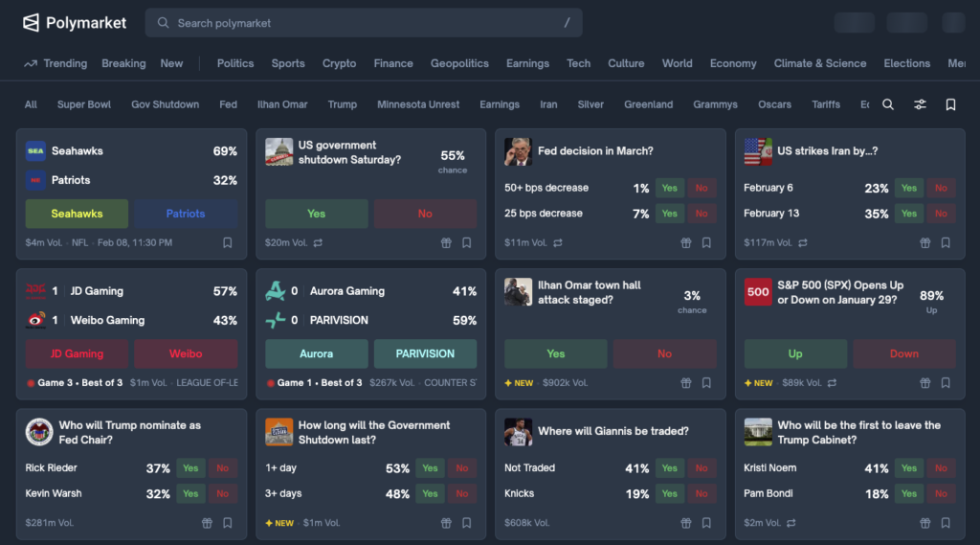Click gift icon on Trump Fed Chair nominee card
This screenshot has width=980, height=545.
207,523
